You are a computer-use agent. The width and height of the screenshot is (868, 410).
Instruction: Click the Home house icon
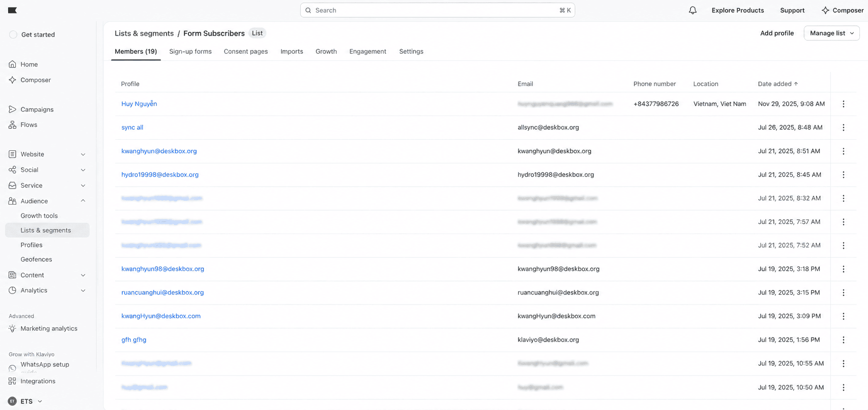pyautogui.click(x=12, y=64)
